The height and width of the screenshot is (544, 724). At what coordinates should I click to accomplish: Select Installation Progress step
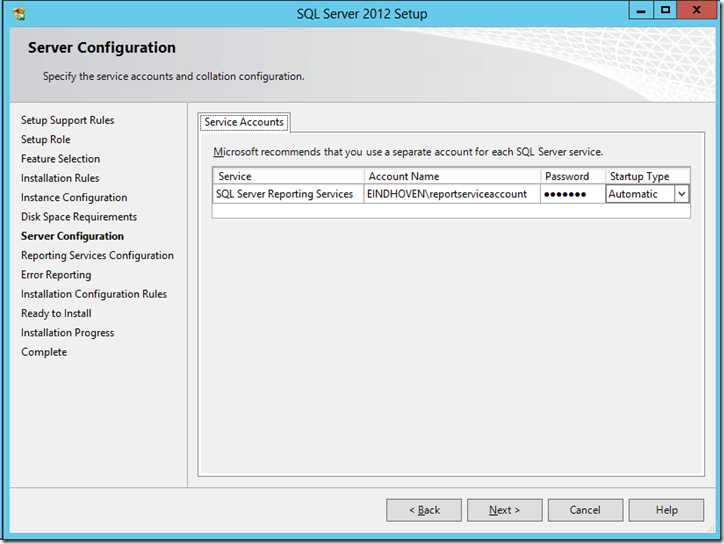[67, 333]
